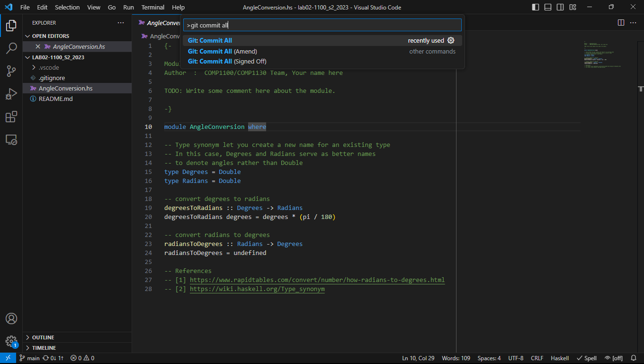Change end of line sequence CRLF
This screenshot has width=644, height=364.
click(537, 358)
